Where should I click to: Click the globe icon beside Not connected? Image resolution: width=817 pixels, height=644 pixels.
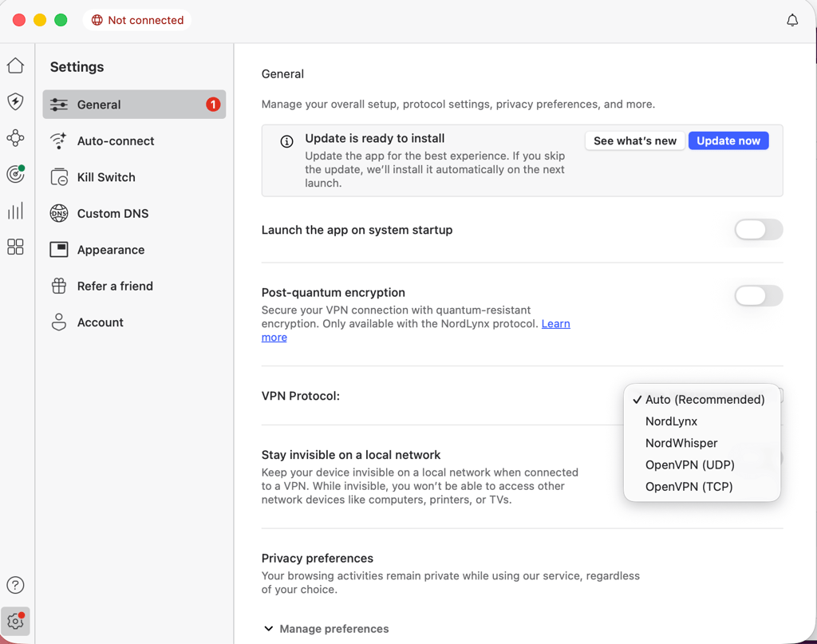pyautogui.click(x=97, y=20)
